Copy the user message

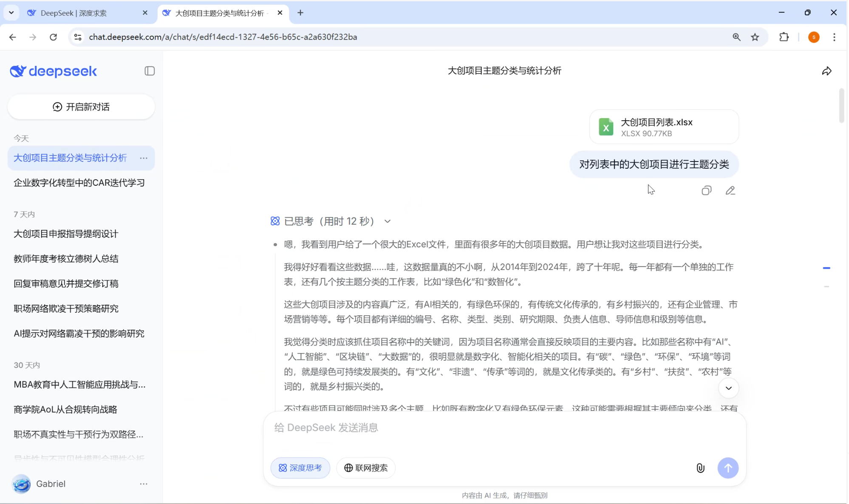coord(706,191)
